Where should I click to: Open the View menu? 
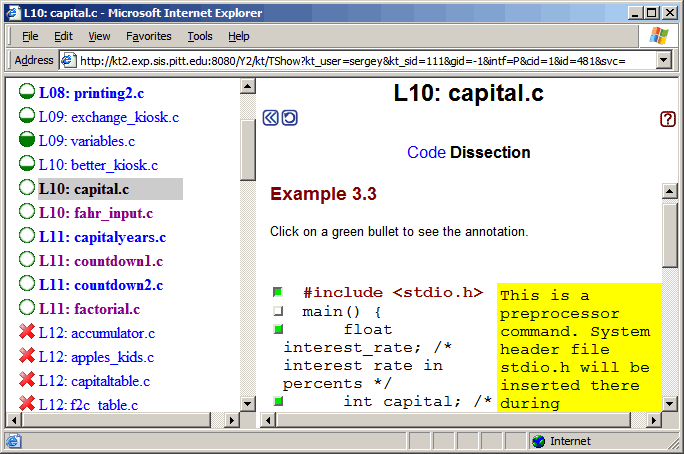tap(99, 36)
